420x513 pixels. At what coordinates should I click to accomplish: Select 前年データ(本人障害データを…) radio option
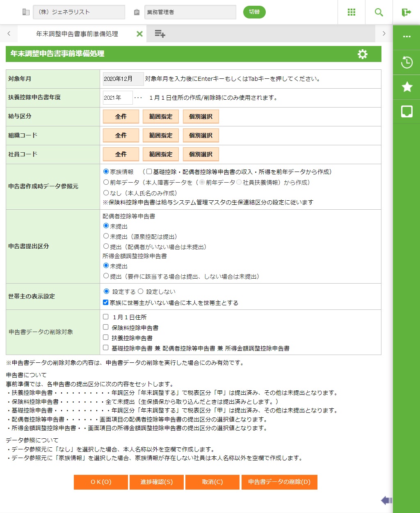click(106, 182)
